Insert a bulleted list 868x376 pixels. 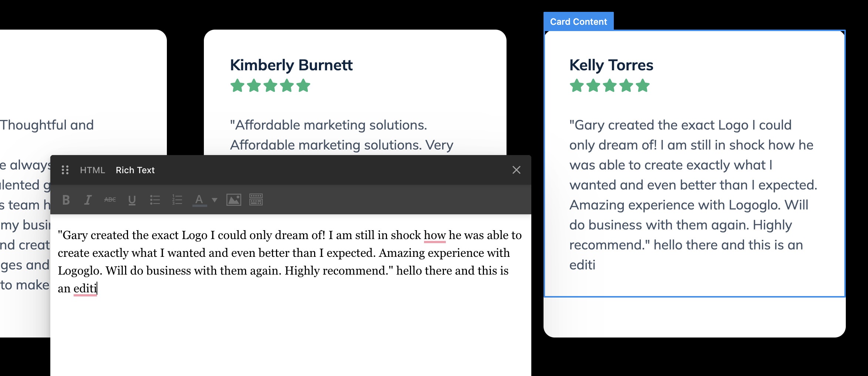(x=155, y=200)
